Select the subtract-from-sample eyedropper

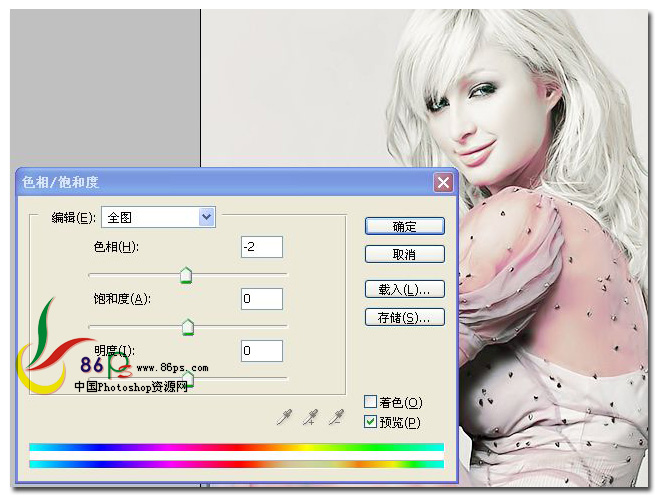336,417
